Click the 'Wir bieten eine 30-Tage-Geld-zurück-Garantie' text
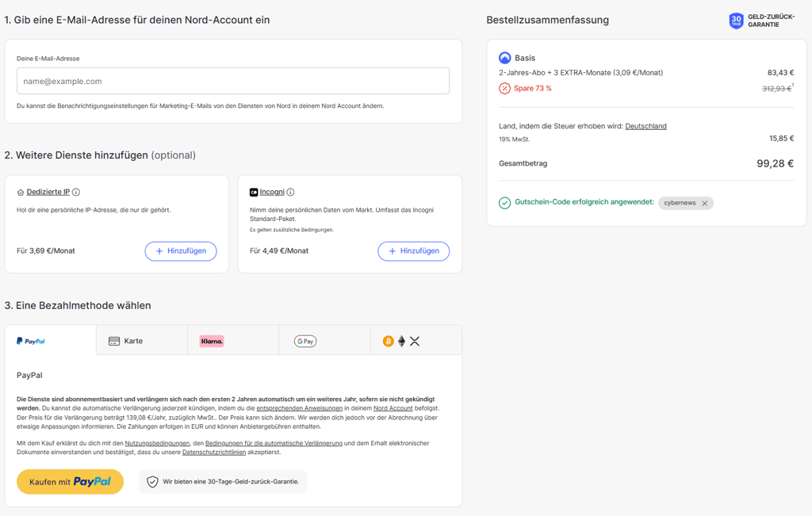The width and height of the screenshot is (812, 516). pos(231,482)
